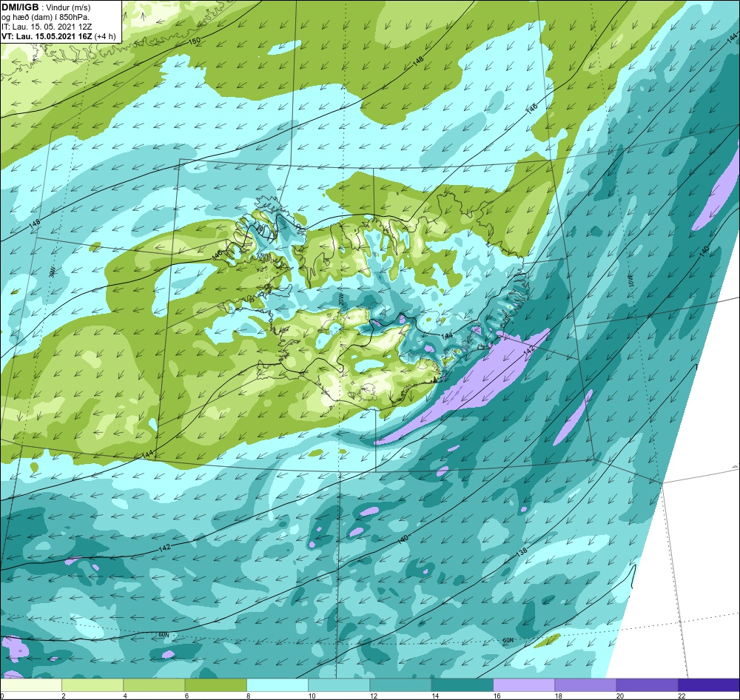This screenshot has height=700, width=740.
Task: Click the 6–8 m/s olive green legend swatch
Action: 215,685
